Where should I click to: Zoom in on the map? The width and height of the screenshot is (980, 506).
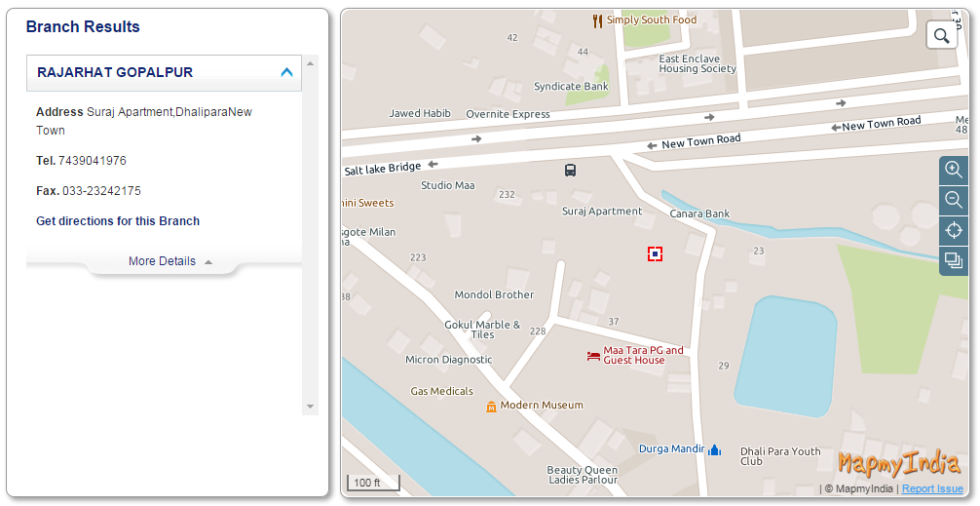point(953,170)
